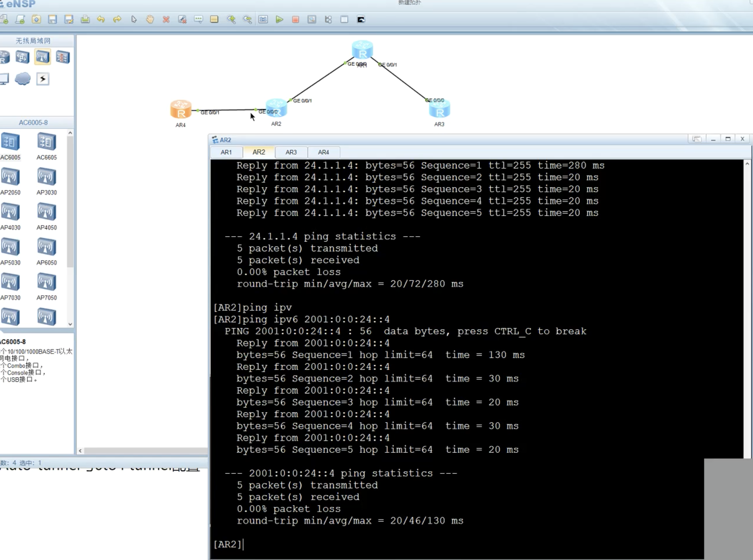This screenshot has width=753, height=560.
Task: Switch to the AR2 terminal tab
Action: click(x=259, y=152)
